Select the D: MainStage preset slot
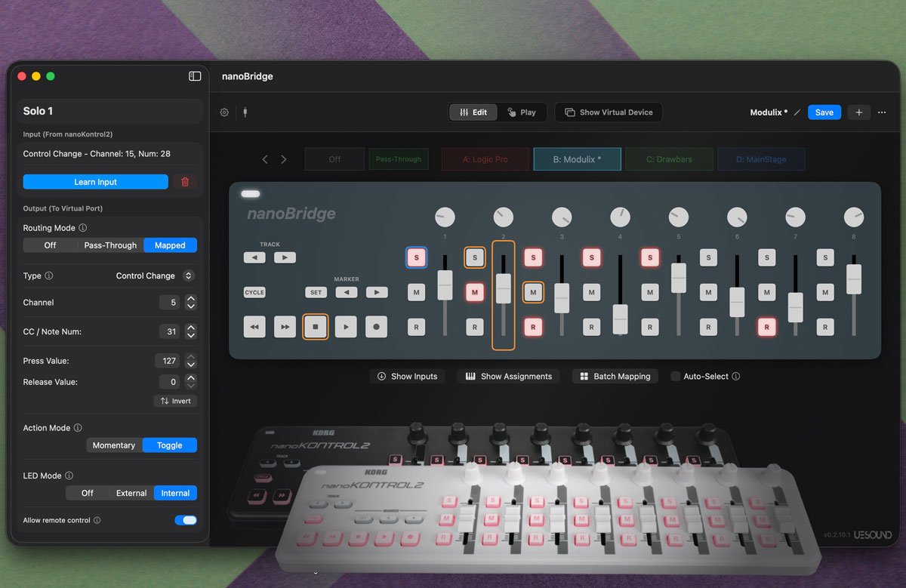Image resolution: width=906 pixels, height=588 pixels. (x=761, y=159)
